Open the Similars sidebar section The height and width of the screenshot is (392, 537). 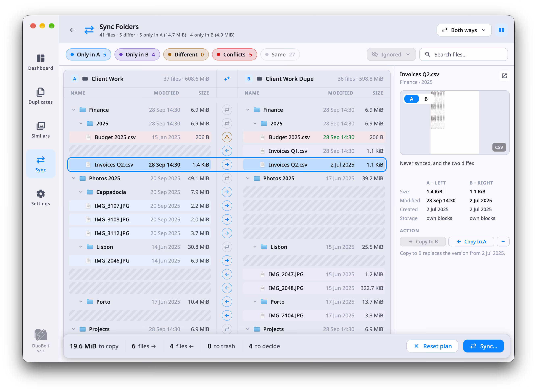pyautogui.click(x=41, y=130)
